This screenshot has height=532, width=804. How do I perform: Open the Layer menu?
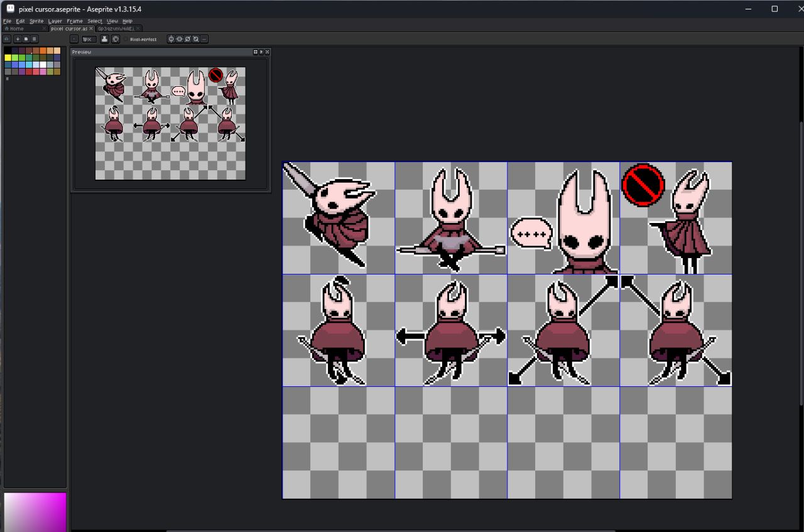point(55,21)
